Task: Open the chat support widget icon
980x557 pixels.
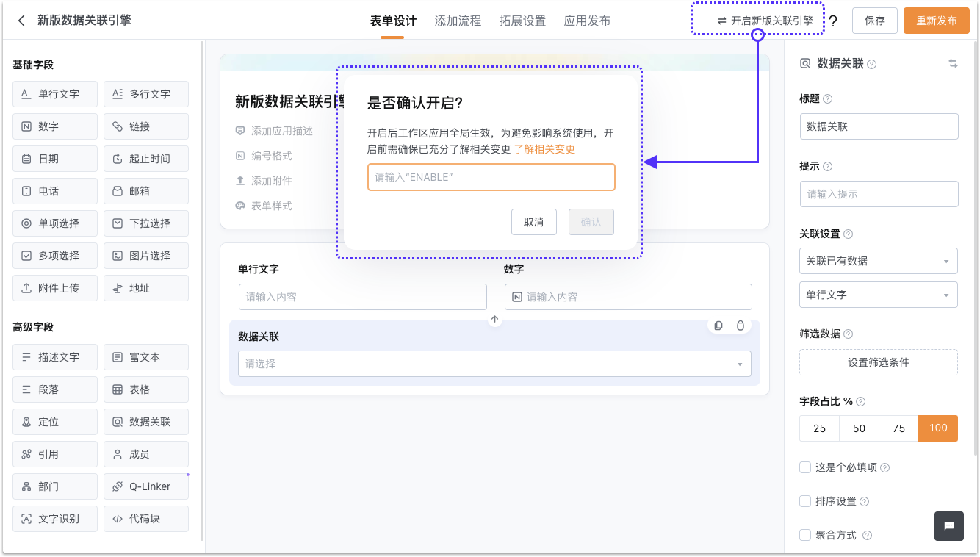Action: tap(948, 526)
